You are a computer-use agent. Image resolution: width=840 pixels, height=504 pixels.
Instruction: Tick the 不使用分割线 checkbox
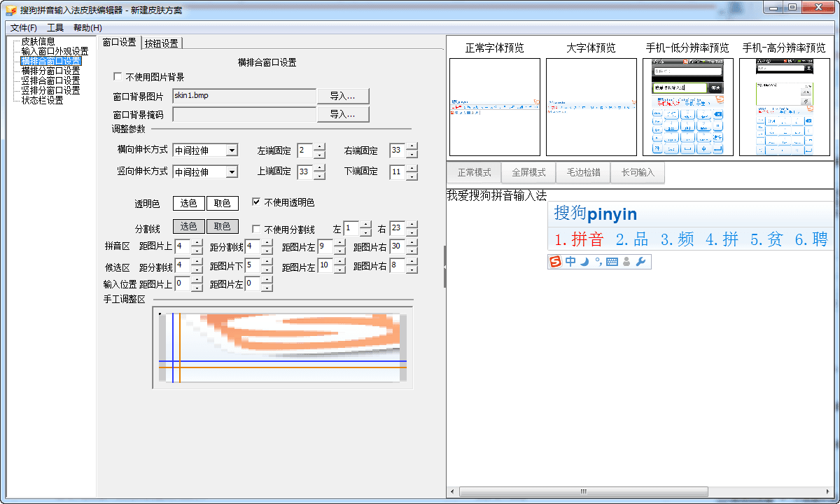click(x=256, y=229)
